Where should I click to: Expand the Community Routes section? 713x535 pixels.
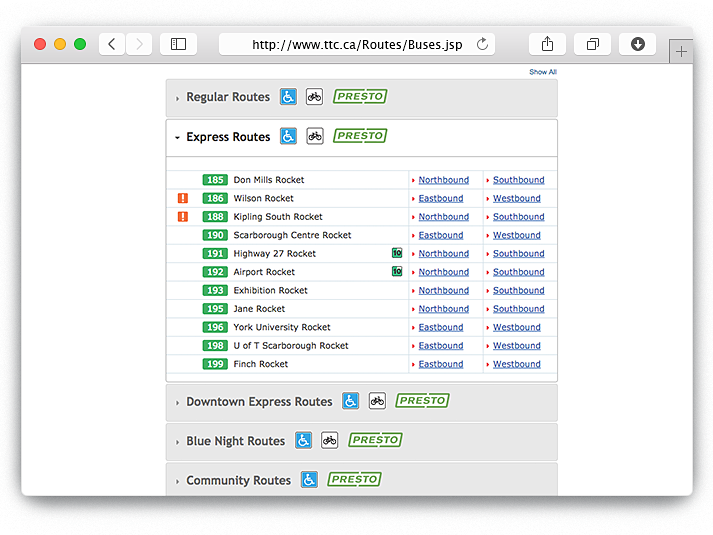(362, 480)
